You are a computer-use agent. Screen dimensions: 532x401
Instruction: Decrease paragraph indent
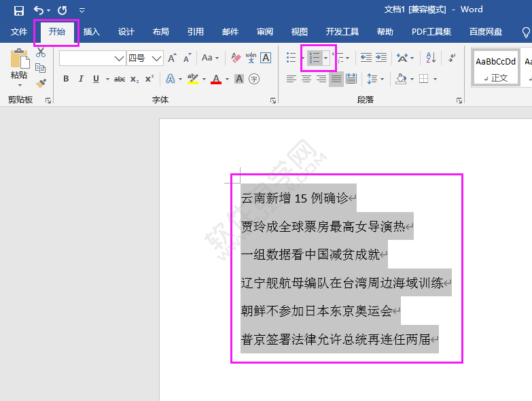pyautogui.click(x=366, y=58)
